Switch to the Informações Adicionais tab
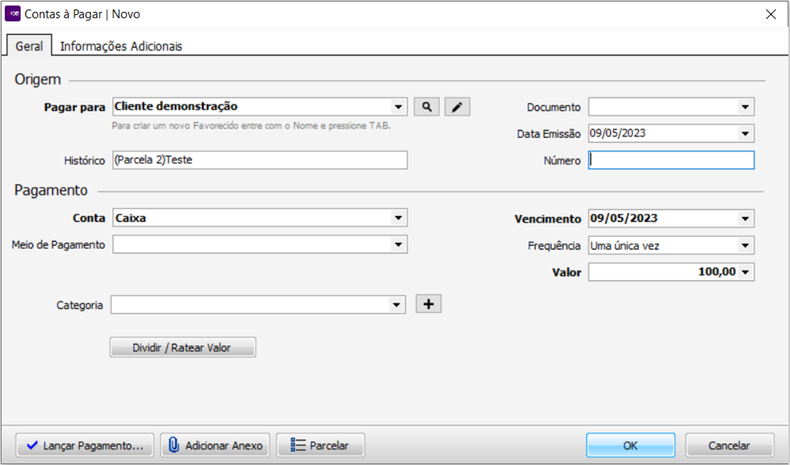The height and width of the screenshot is (465, 790). click(x=121, y=46)
